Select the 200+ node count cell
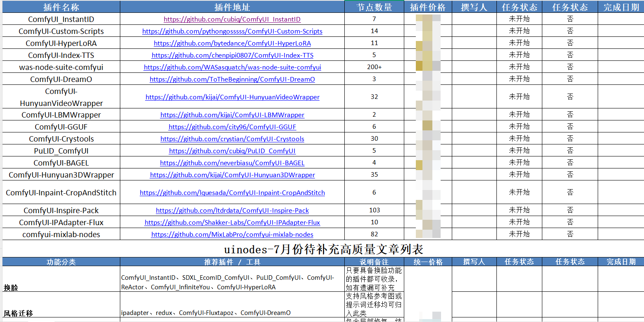644x322 pixels. pyautogui.click(x=374, y=67)
